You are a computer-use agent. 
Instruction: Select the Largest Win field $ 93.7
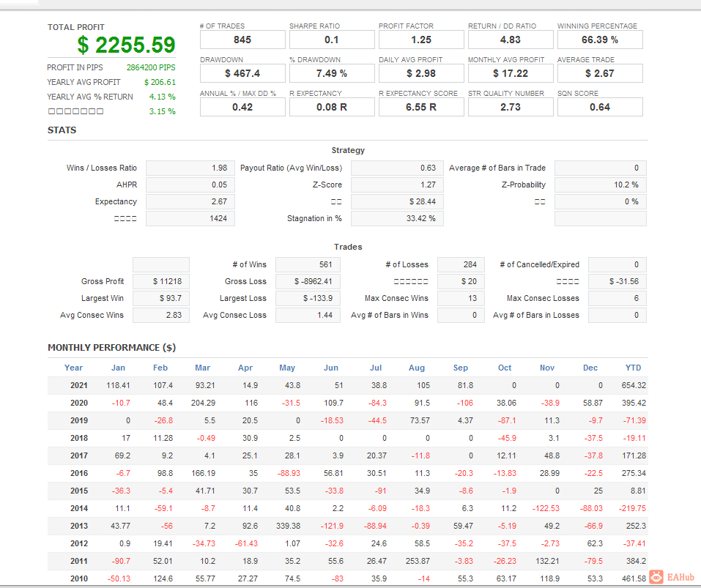161,299
